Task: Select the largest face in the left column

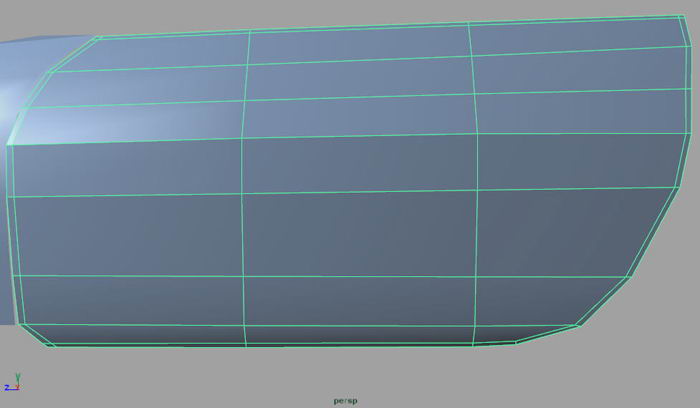Action: 126,236
